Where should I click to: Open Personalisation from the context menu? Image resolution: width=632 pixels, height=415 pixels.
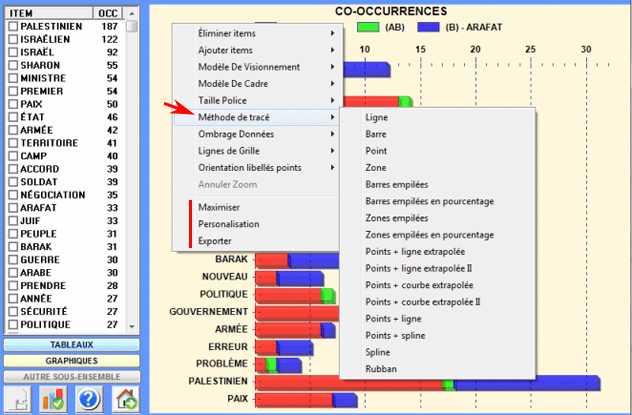(x=257, y=224)
